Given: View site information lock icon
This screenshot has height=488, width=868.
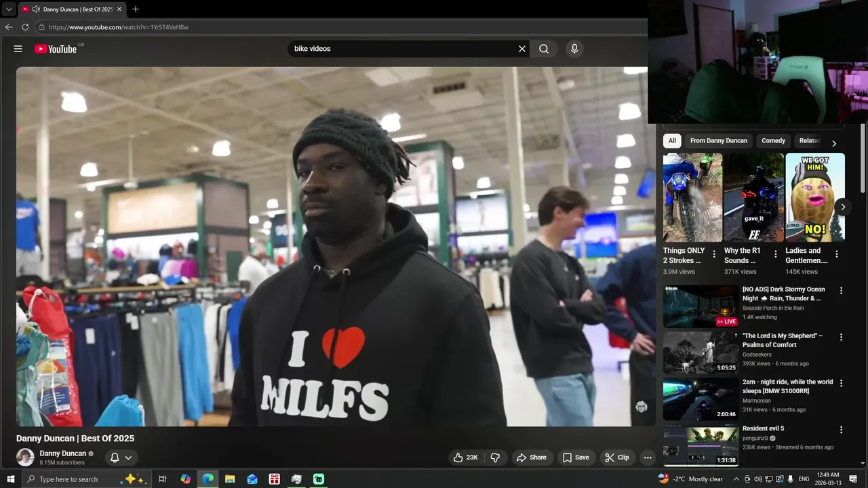Looking at the screenshot, I should pos(41,27).
